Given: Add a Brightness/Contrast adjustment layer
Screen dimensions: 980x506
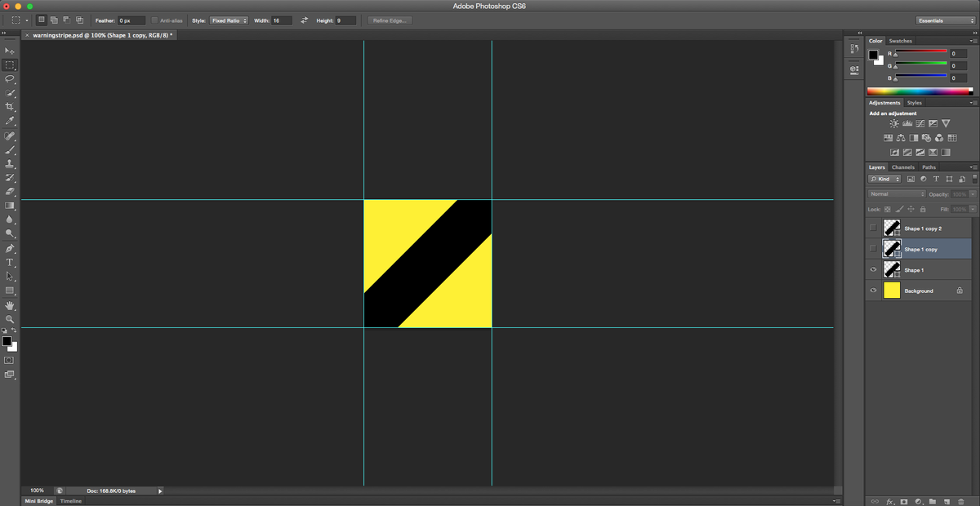Looking at the screenshot, I should (894, 123).
